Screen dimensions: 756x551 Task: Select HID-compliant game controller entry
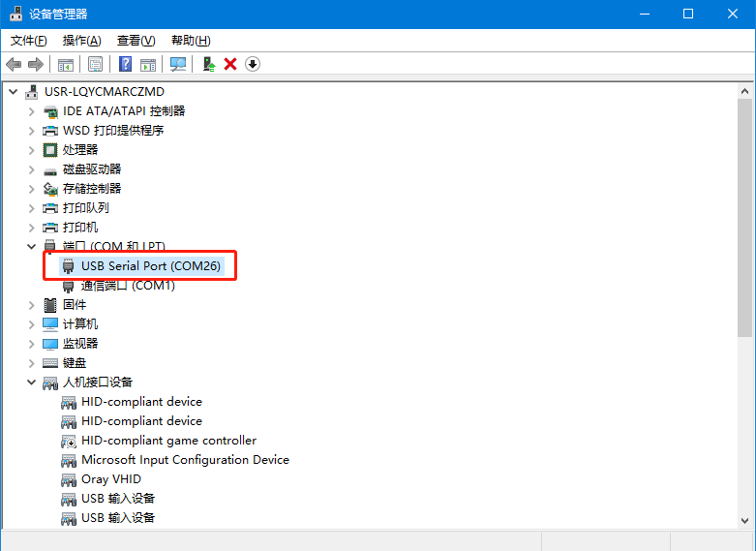168,441
